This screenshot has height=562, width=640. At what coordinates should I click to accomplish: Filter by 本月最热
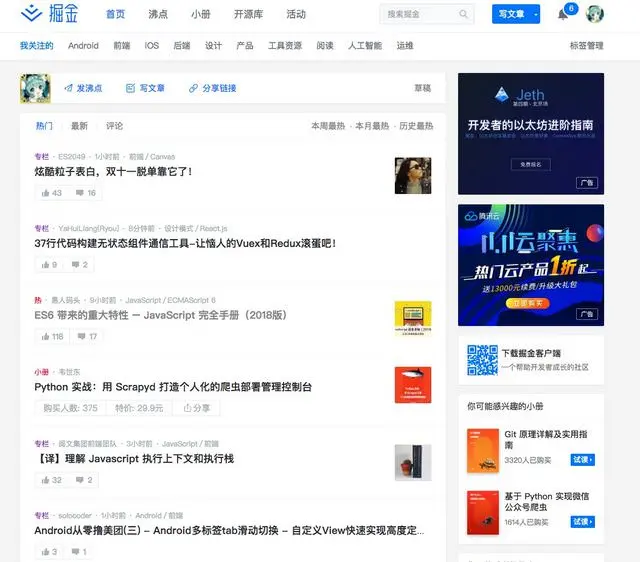[372, 126]
